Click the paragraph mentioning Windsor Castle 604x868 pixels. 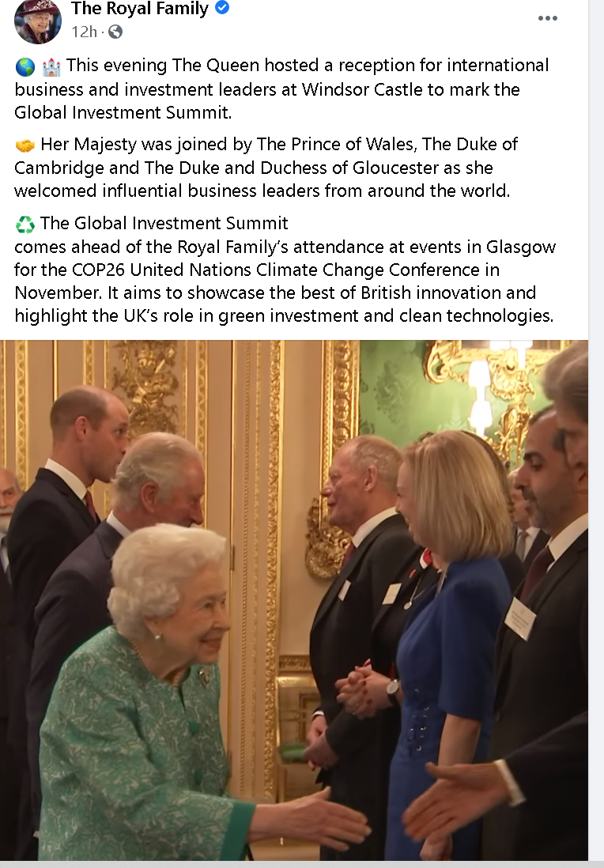(x=281, y=89)
